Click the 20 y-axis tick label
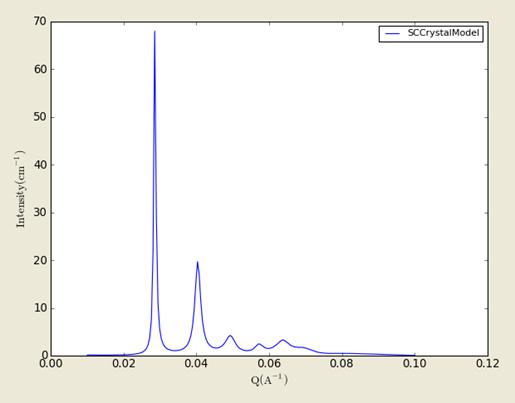 coord(40,260)
